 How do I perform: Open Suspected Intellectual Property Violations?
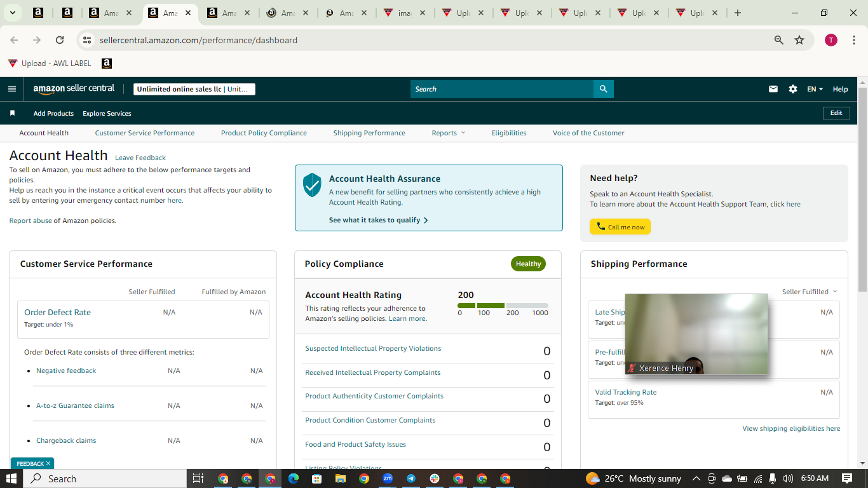[373, 348]
